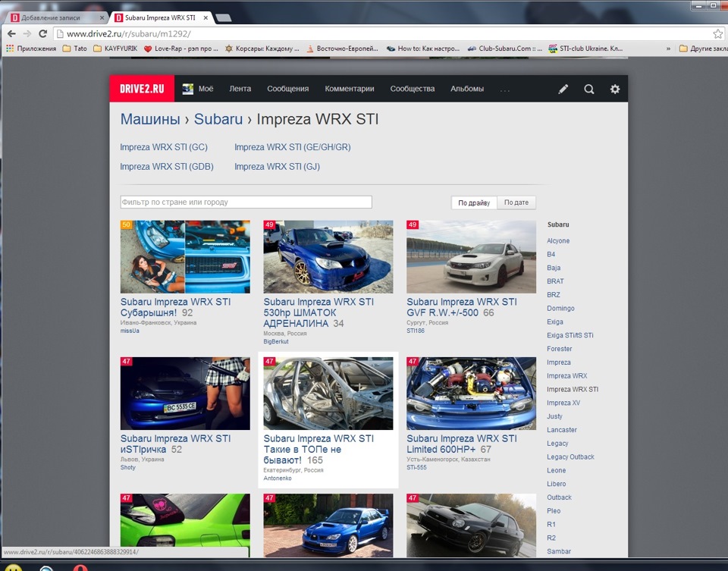Open the pencil write-post icon
This screenshot has height=571, width=728.
click(x=563, y=89)
